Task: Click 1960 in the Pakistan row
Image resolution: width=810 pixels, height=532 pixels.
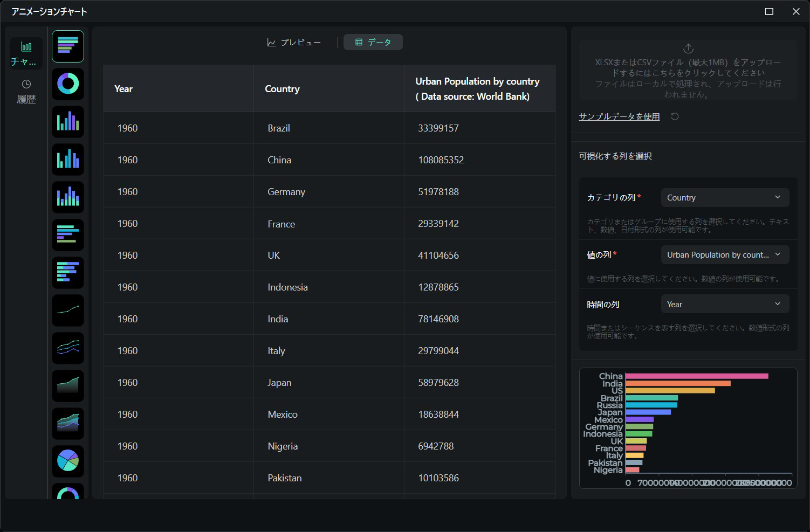Action: 127,478
